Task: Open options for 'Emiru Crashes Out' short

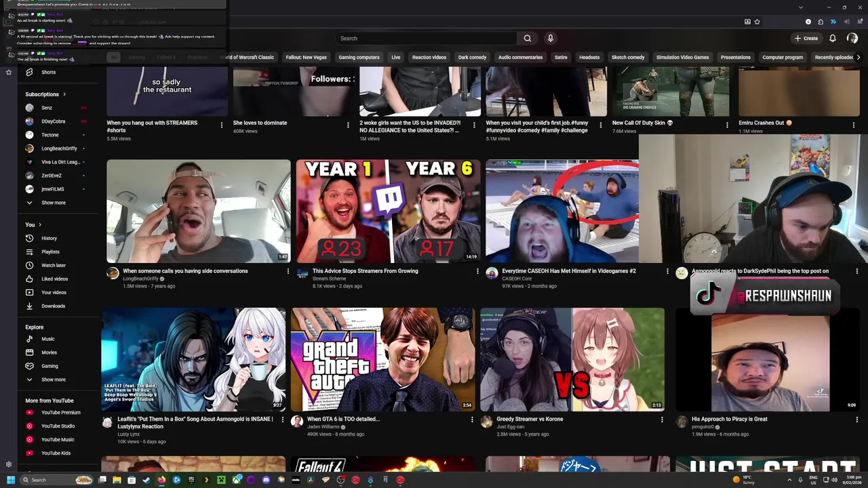Action: click(x=854, y=125)
